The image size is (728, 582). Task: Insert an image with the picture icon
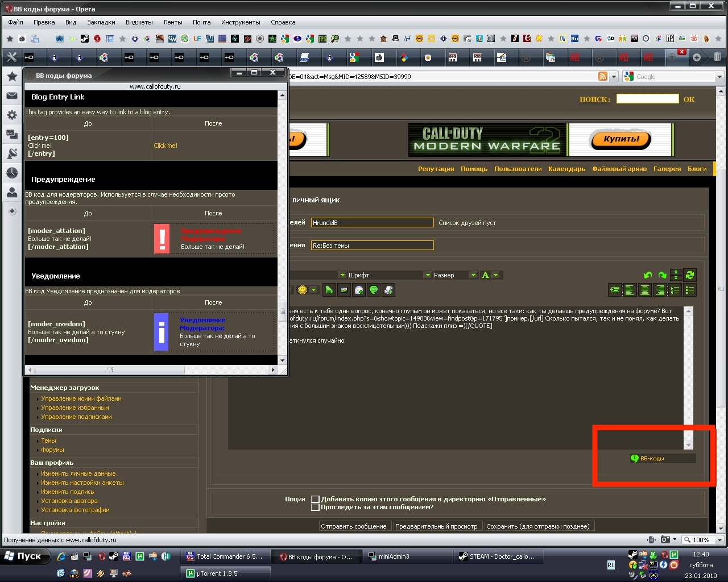coord(344,290)
